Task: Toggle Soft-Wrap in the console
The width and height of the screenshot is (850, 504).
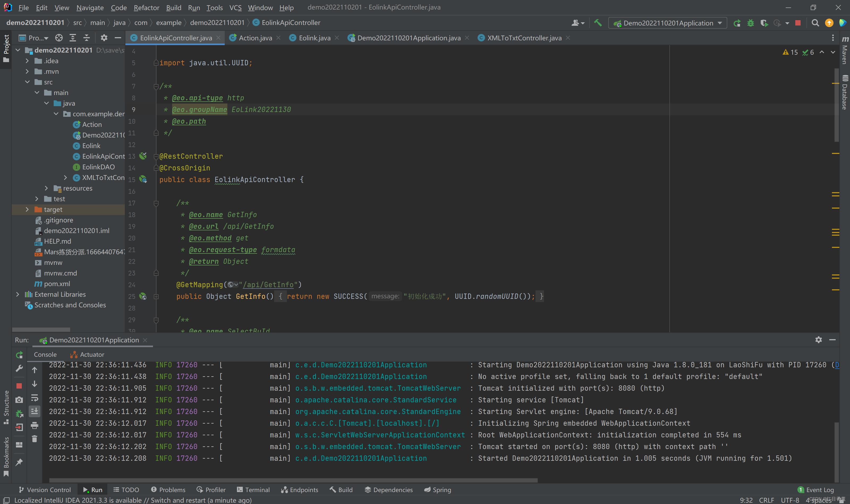Action: coord(34,398)
